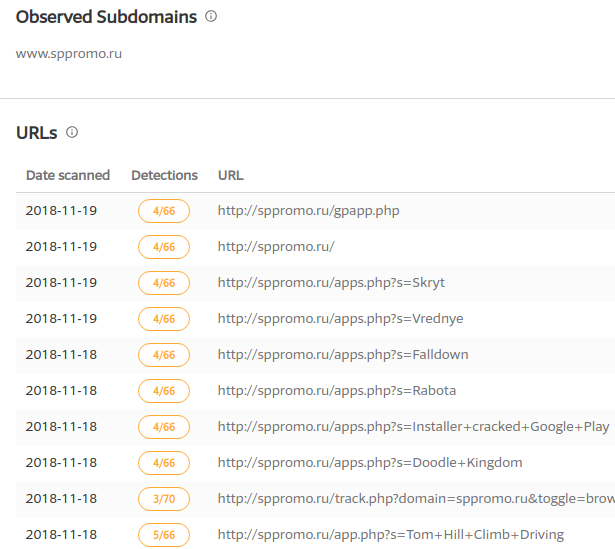Click the Date scanned column header
The image size is (615, 549).
(x=68, y=175)
